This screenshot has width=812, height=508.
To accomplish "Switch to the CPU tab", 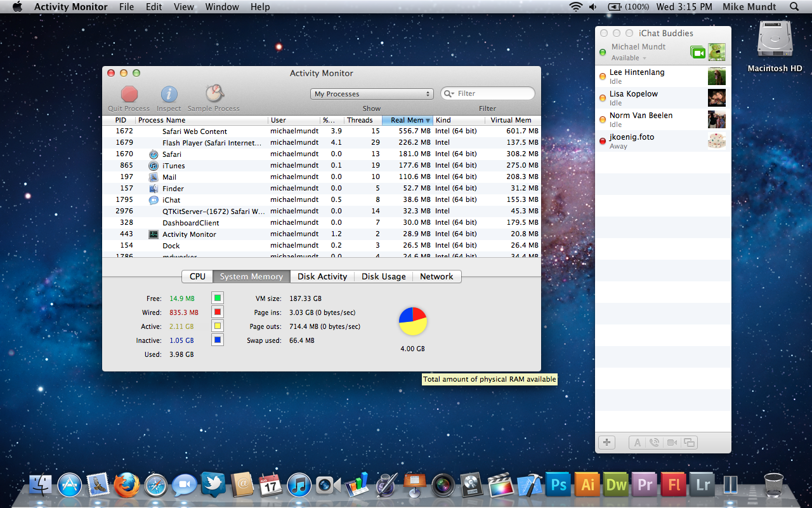I will pyautogui.click(x=197, y=277).
